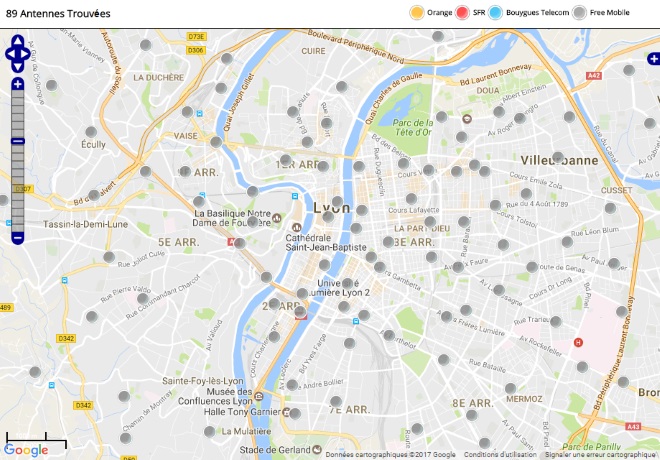Viewport: 660px width, 460px height.
Task: Click the red hospital H icon
Action: (x=578, y=343)
